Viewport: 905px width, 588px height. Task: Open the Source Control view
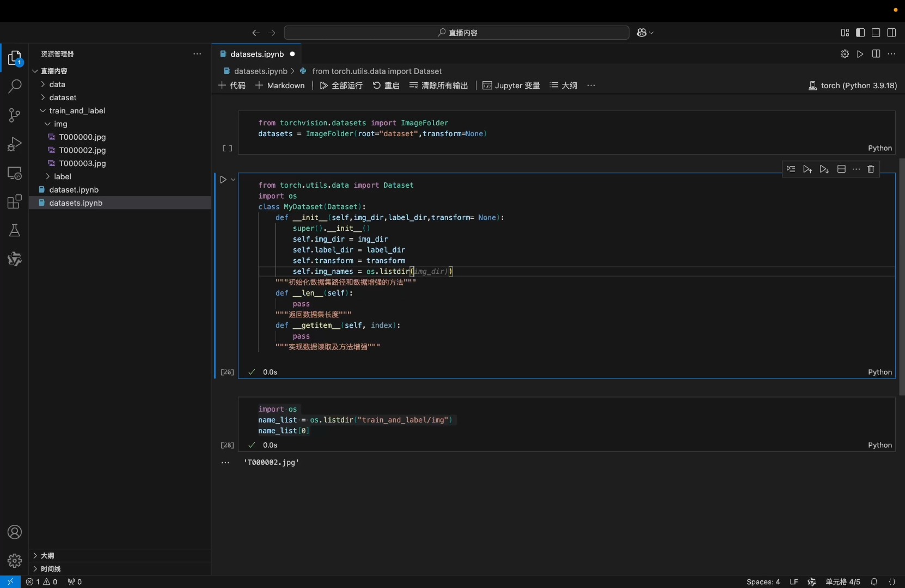[x=15, y=115]
